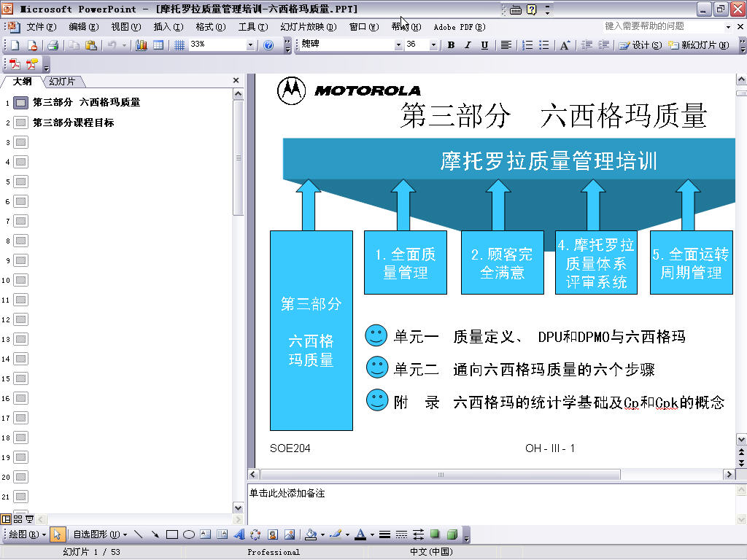The height and width of the screenshot is (560, 747).
Task: Convert to Adobe PDF icon
Action: pos(15,64)
